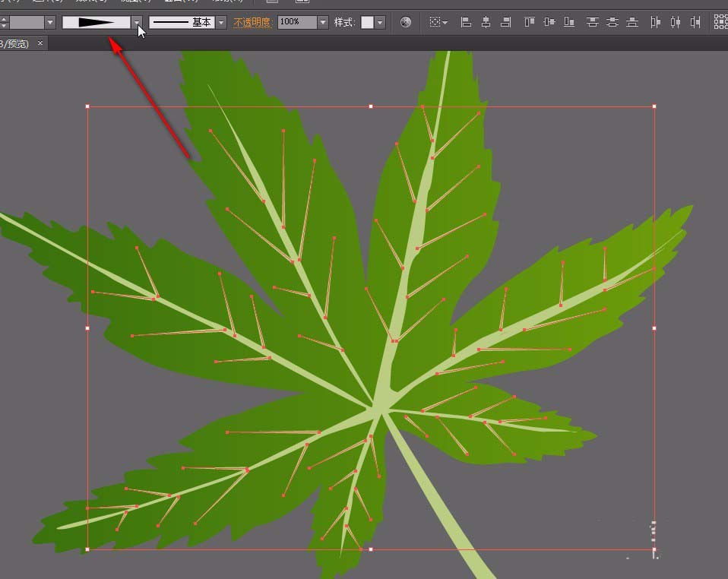Click Horizontal Distribute Left icon

coord(656,22)
